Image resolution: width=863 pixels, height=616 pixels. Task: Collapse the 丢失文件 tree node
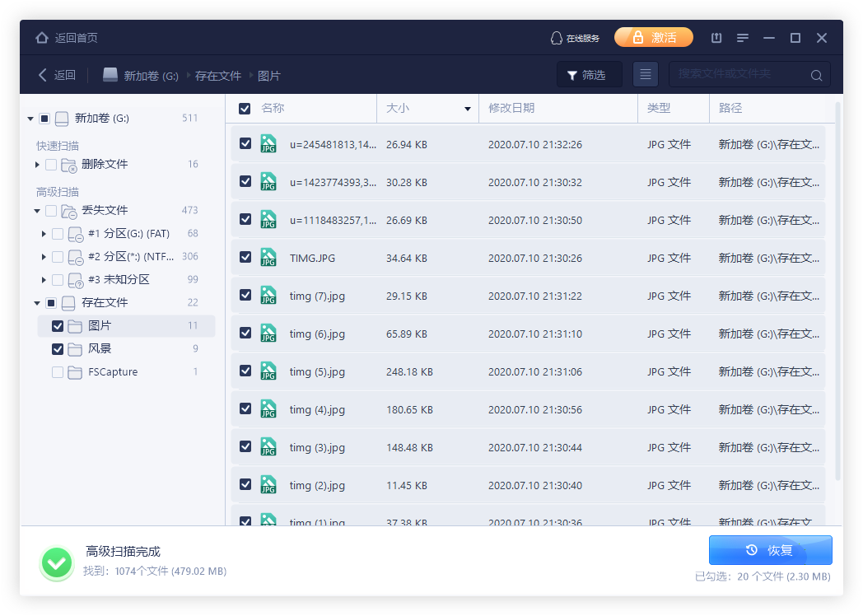[x=37, y=211]
